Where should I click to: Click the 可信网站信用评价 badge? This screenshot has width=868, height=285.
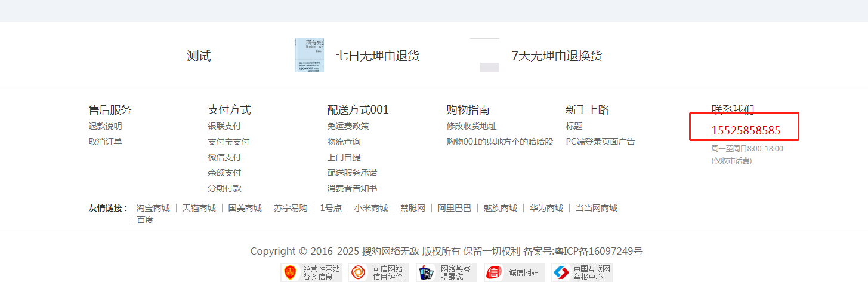(x=379, y=272)
